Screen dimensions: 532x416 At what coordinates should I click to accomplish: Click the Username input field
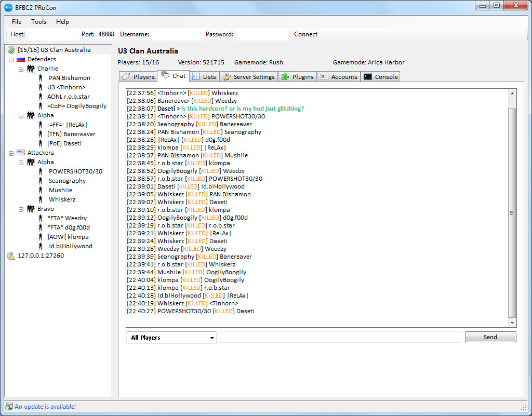[x=177, y=34]
